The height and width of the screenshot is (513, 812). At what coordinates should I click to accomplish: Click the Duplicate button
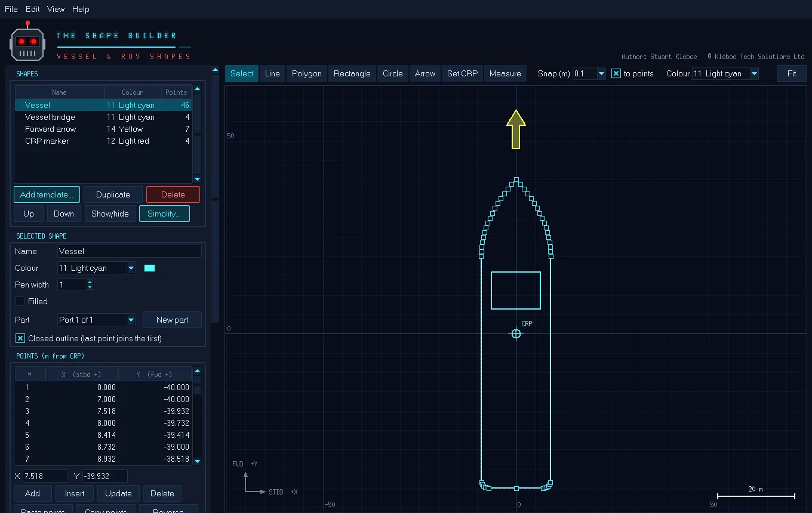(x=113, y=194)
